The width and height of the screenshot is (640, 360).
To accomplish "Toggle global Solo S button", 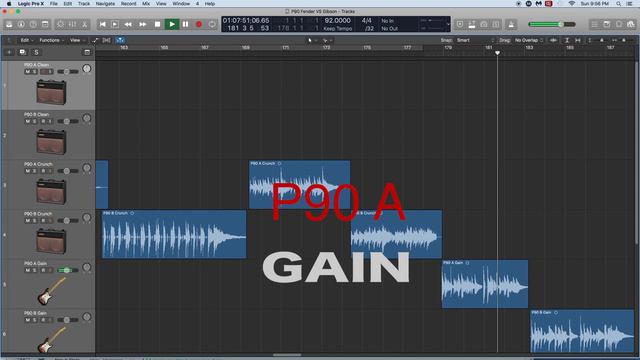I will click(36, 52).
